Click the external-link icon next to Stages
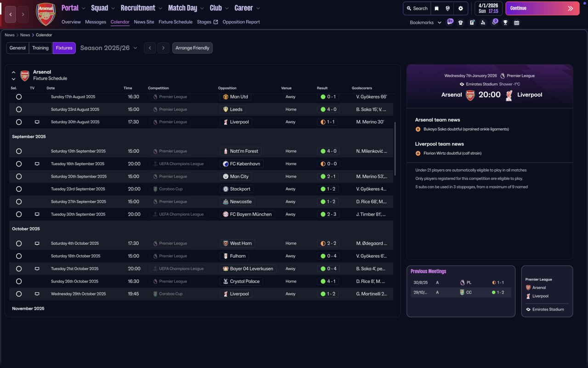 pos(216,22)
